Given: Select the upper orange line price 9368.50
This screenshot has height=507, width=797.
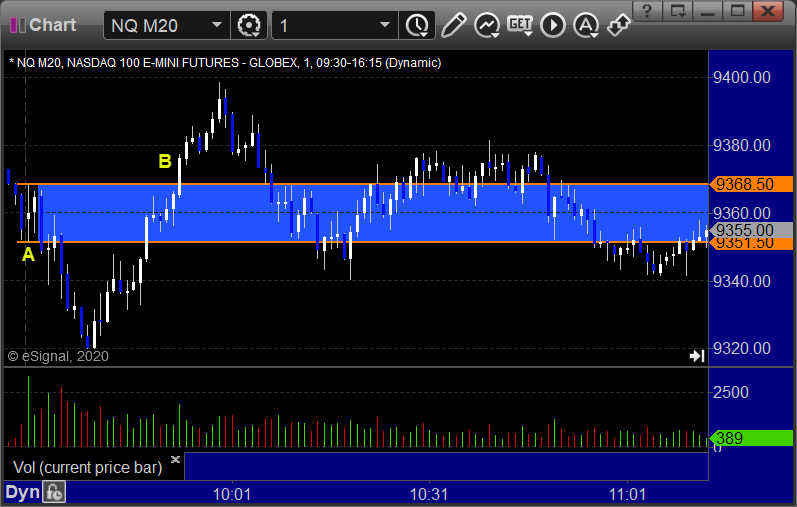Looking at the screenshot, I should (x=751, y=184).
